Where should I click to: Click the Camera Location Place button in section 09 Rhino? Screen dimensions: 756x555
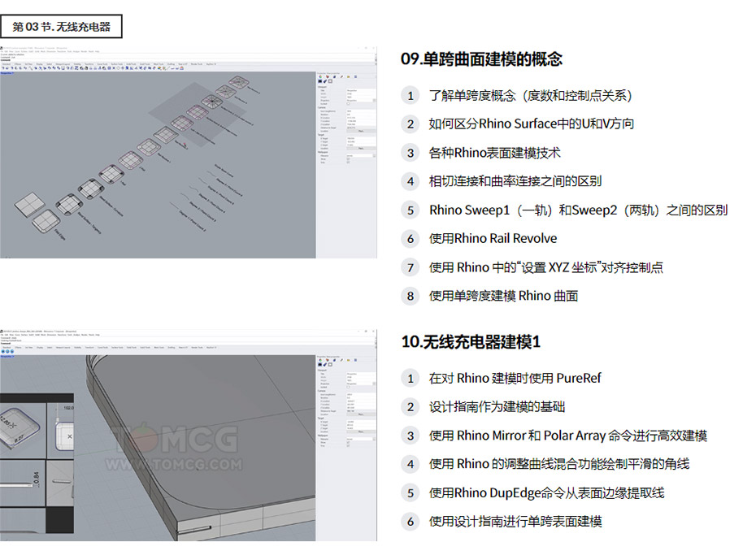point(361,131)
